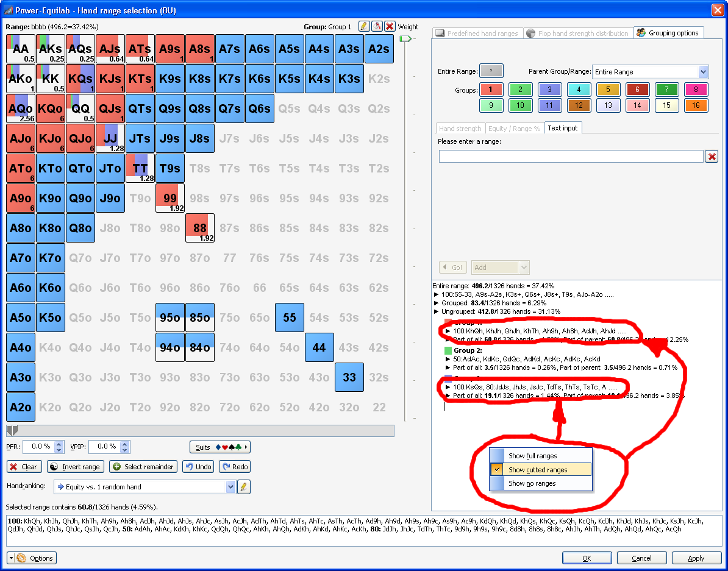Viewport: 728px width, 571px height.
Task: Edit the Handranking with the pencil icon
Action: (x=244, y=486)
